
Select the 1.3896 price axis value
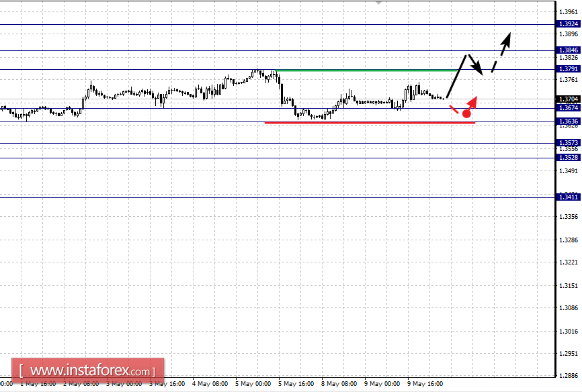pyautogui.click(x=569, y=34)
